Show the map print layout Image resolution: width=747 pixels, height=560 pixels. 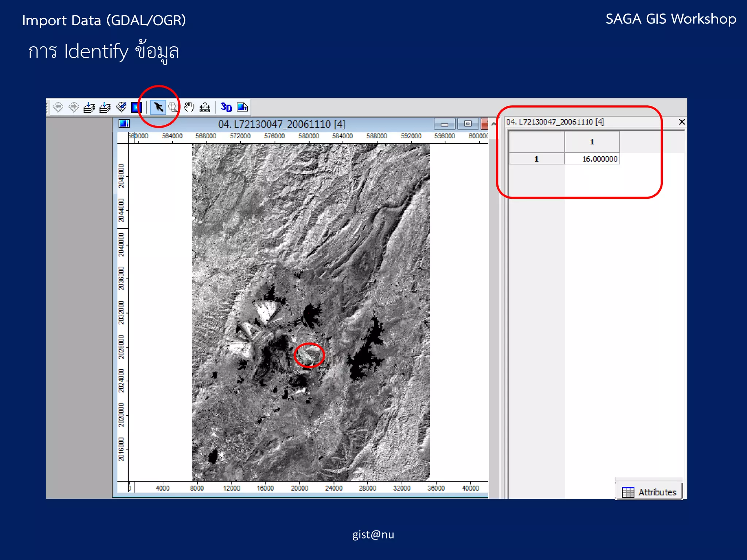tap(242, 108)
